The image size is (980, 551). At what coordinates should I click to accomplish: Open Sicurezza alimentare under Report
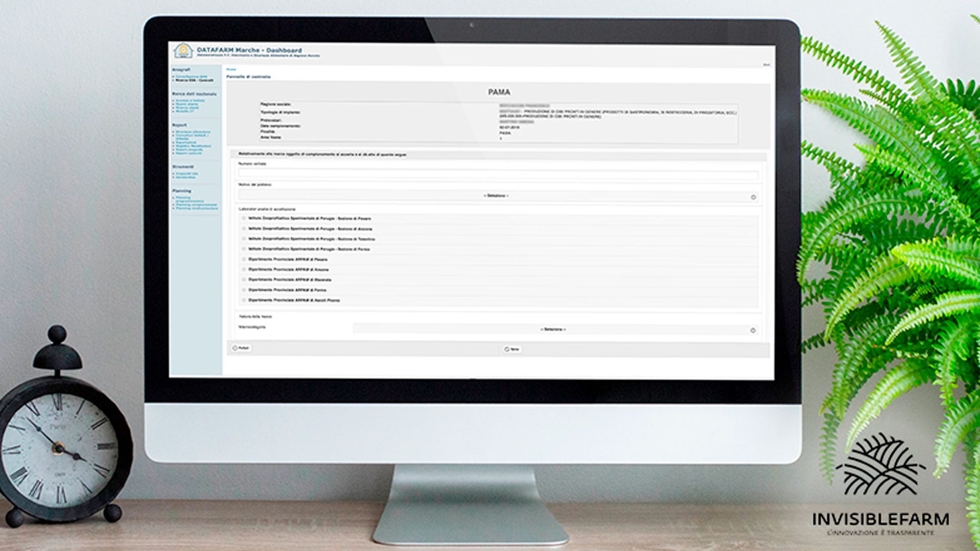[x=193, y=132]
